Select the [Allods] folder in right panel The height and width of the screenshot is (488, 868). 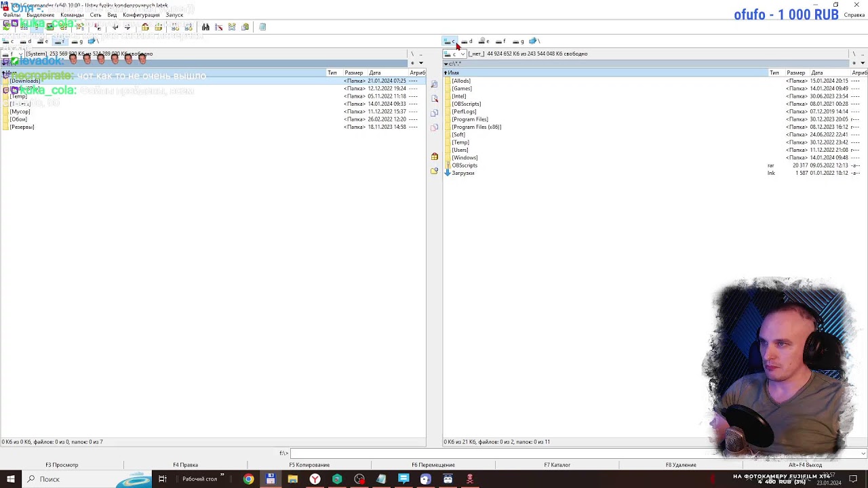click(461, 81)
